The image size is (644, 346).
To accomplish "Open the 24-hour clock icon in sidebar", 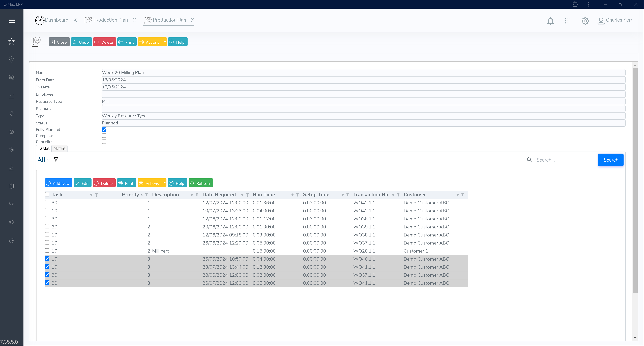I will [x=12, y=240].
